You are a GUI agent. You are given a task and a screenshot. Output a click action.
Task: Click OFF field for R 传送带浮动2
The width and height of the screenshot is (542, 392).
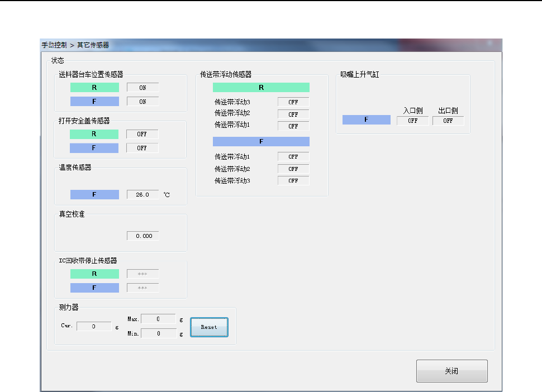[x=293, y=114]
